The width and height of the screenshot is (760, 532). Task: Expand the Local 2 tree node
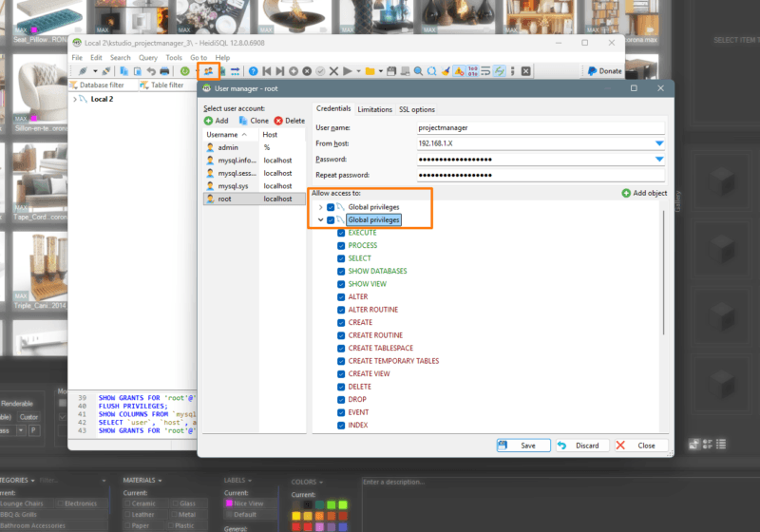pos(75,99)
